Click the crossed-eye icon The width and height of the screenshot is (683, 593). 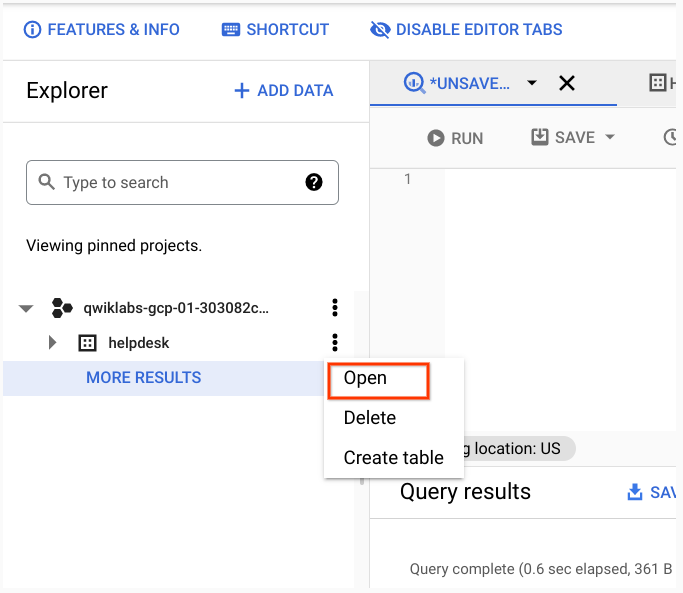coord(380,30)
